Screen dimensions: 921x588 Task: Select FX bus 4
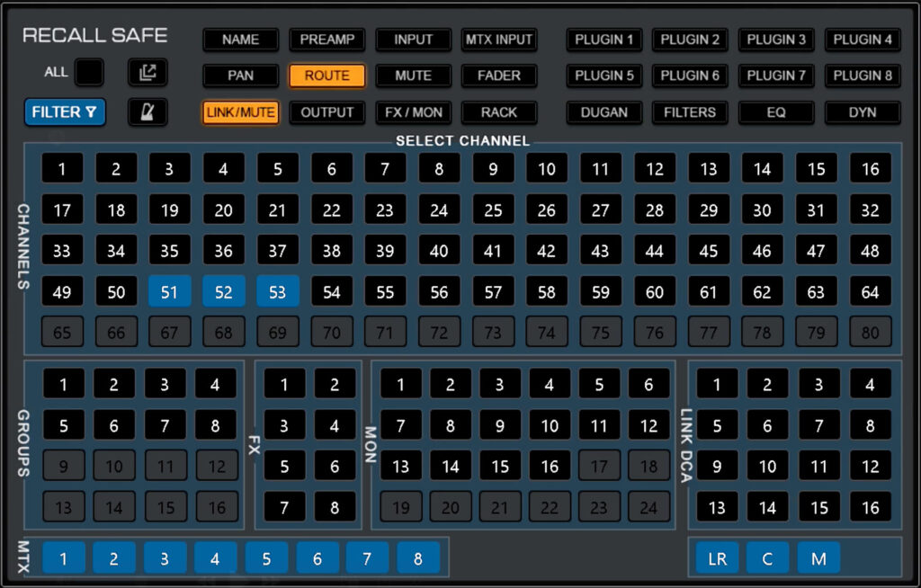click(x=335, y=424)
